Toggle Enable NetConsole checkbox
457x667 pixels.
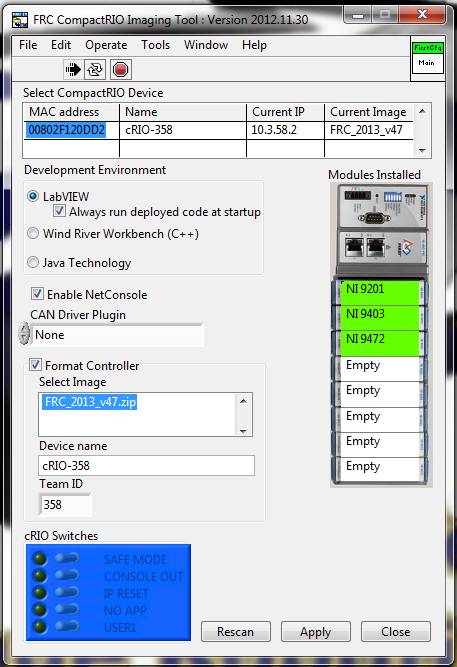point(37,294)
